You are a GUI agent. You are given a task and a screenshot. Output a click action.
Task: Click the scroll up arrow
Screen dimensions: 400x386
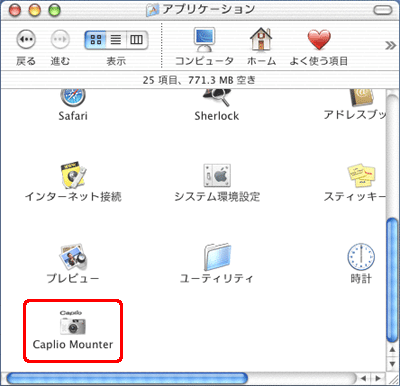click(393, 350)
